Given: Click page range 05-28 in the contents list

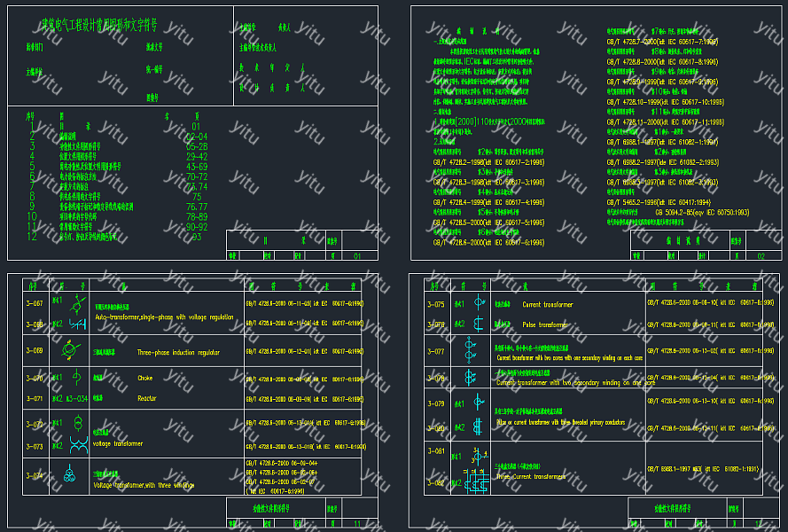Looking at the screenshot, I should point(196,146).
